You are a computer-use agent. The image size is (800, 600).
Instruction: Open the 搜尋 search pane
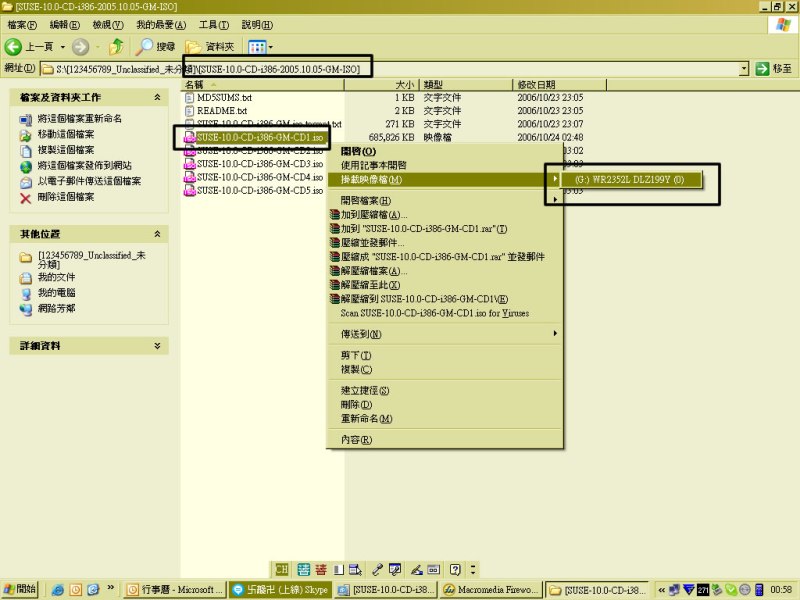pyautogui.click(x=155, y=47)
